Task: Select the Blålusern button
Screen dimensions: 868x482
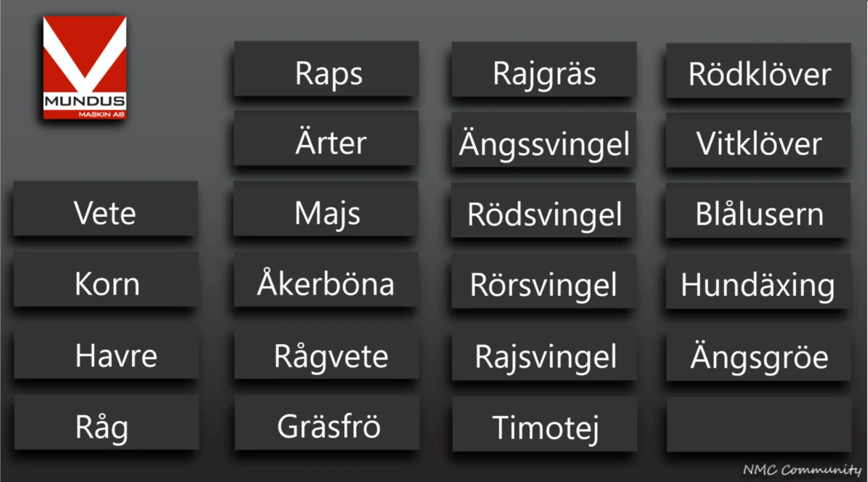Action: coord(758,210)
